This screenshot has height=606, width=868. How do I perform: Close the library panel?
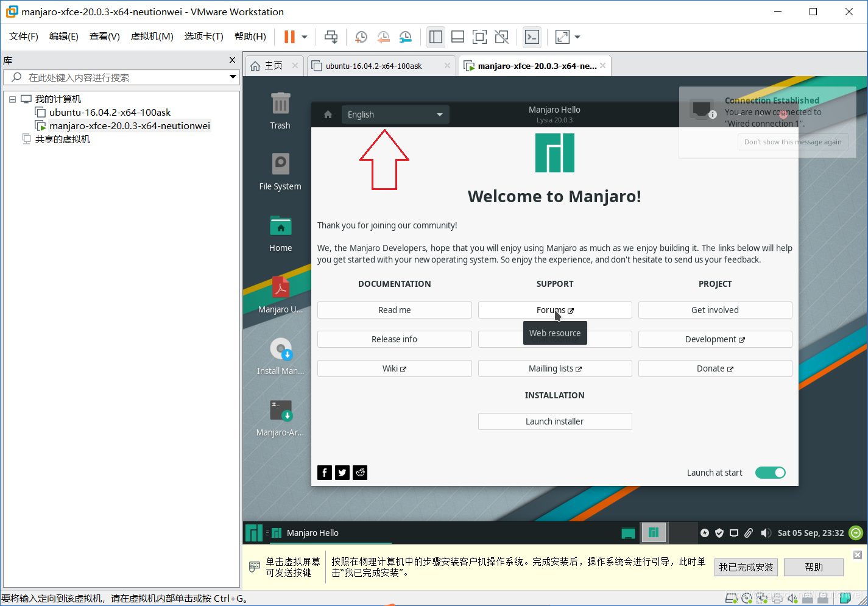coord(232,60)
